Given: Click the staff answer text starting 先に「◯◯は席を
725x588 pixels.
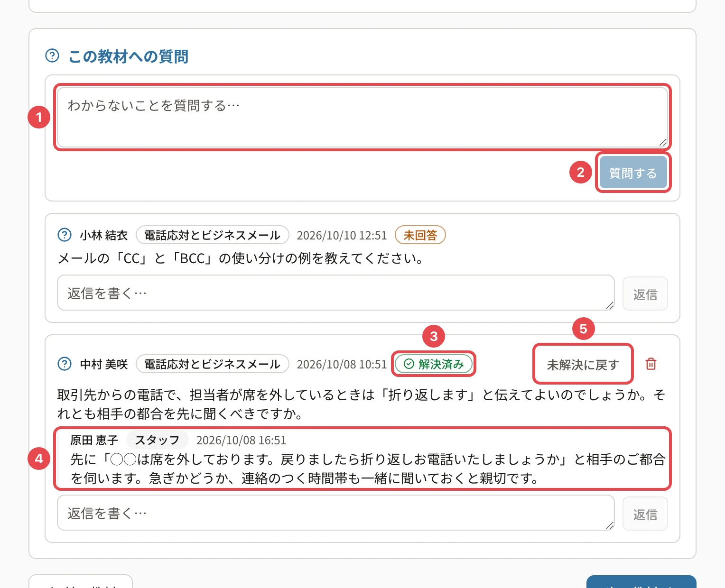Looking at the screenshot, I should pyautogui.click(x=368, y=469).
